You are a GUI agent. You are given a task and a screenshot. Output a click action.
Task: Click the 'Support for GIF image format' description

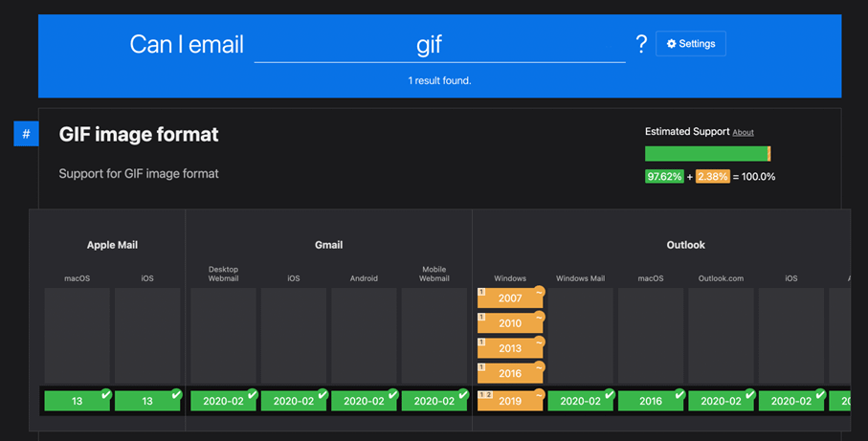pos(139,174)
